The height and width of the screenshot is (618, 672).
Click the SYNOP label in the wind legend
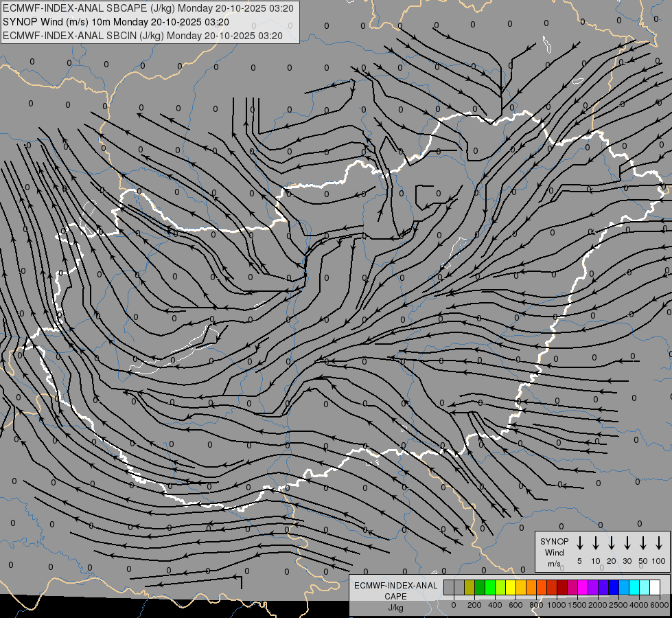(554, 541)
